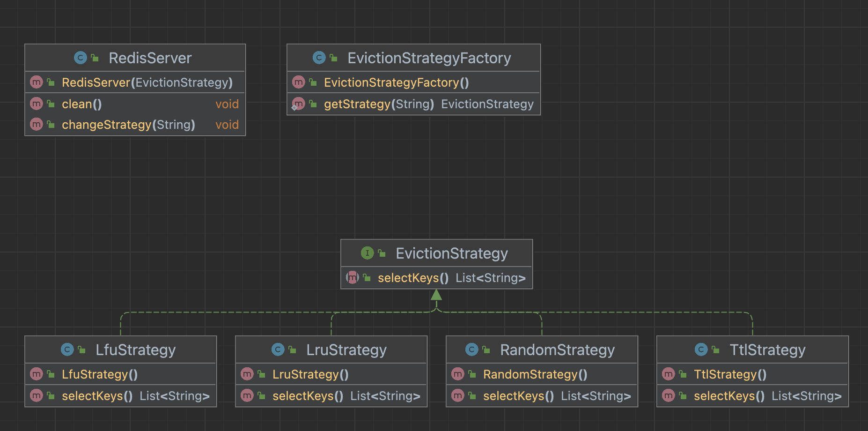The image size is (868, 431).
Task: Select the LfuStrategy class node title
Action: 136,350
